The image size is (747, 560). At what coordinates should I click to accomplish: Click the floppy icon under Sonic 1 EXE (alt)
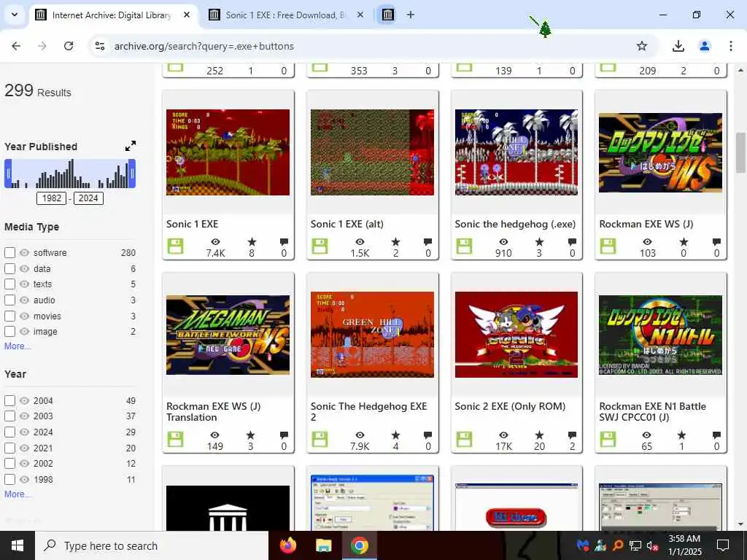coord(320,246)
